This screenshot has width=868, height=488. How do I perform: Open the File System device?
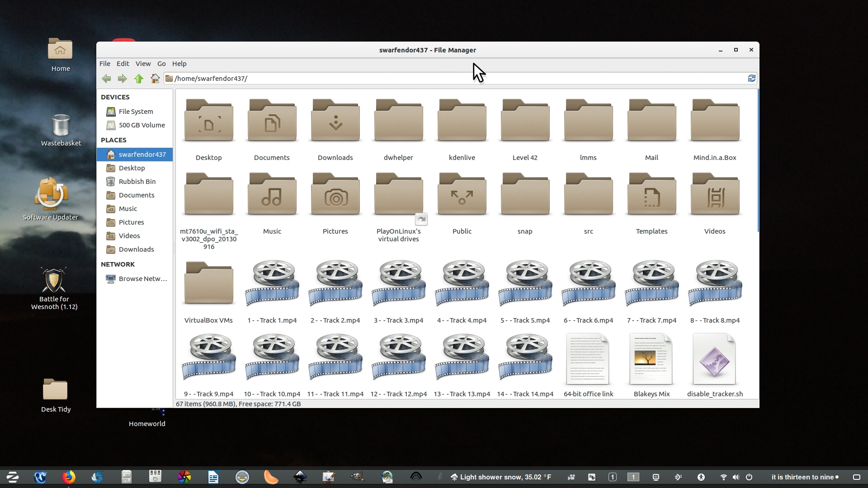[136, 112]
